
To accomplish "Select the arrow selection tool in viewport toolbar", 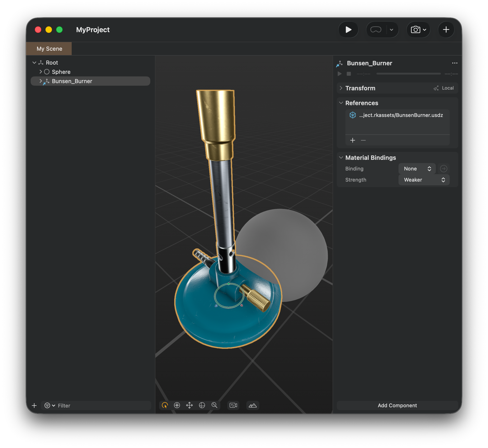I will (165, 405).
